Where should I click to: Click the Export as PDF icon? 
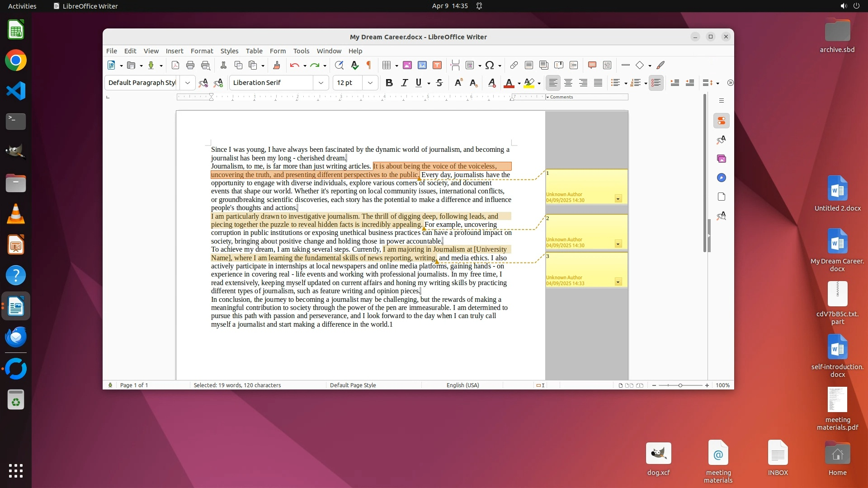[x=175, y=66]
